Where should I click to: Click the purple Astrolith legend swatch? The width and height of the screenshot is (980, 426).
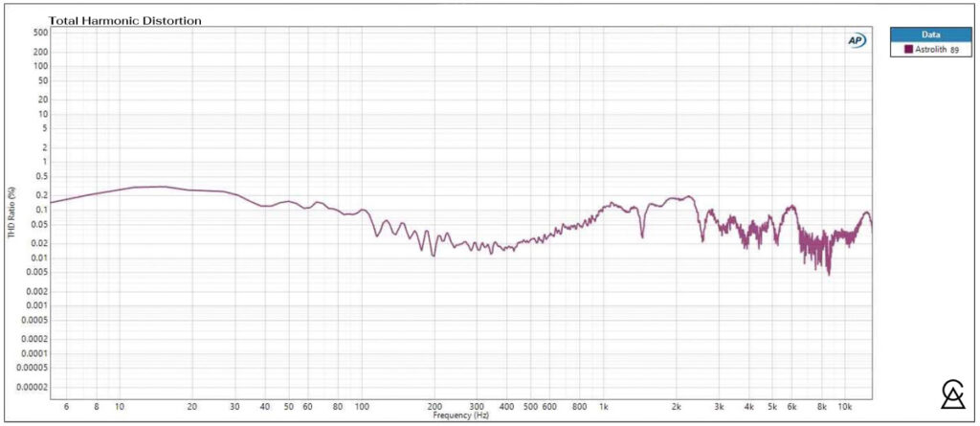pyautogui.click(x=908, y=49)
